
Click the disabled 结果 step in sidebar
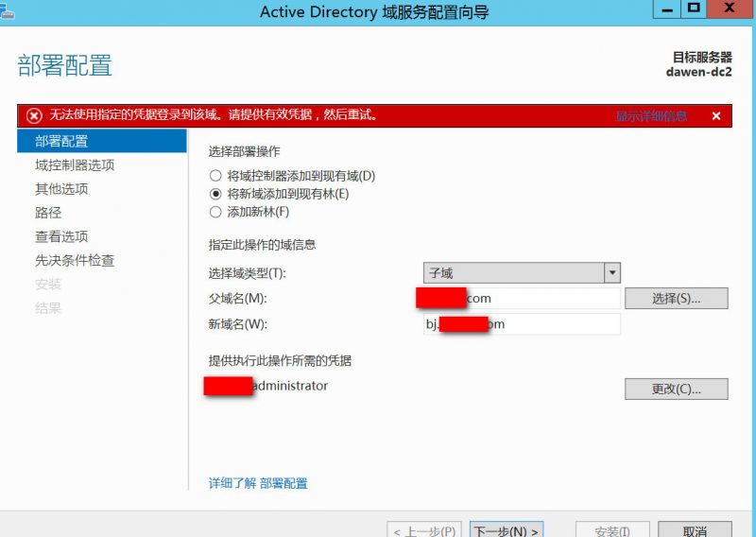click(x=48, y=308)
